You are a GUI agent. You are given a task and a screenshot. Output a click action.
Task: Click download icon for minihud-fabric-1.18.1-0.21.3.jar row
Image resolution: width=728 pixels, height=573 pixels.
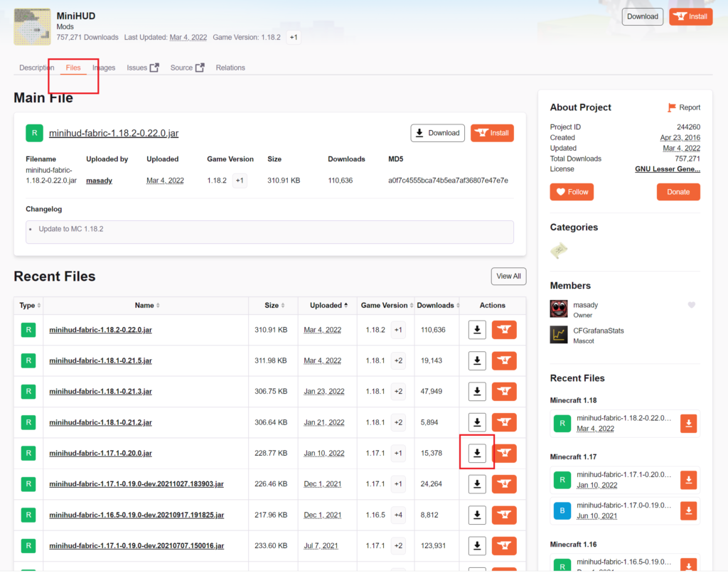point(477,391)
